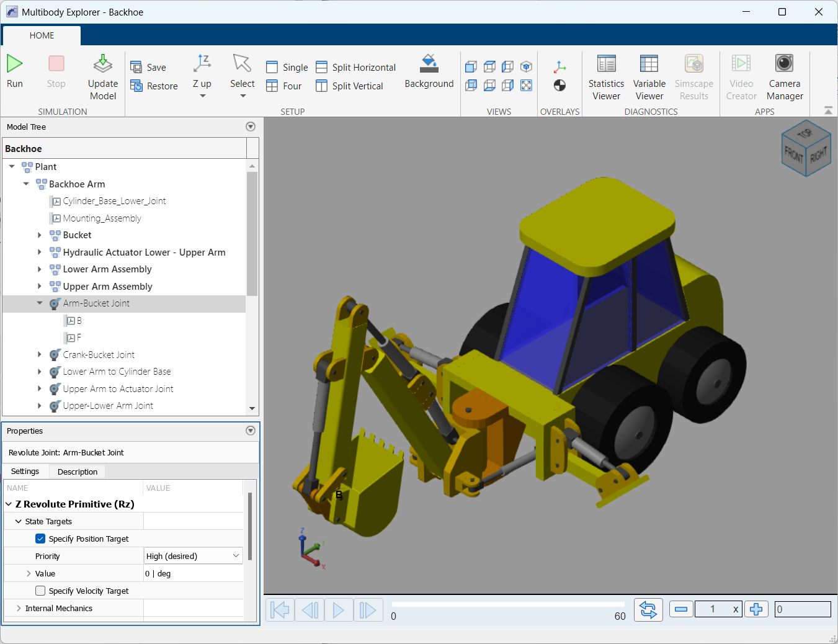Click the Background color icon
Screen dimensions: 838x644
tap(429, 64)
